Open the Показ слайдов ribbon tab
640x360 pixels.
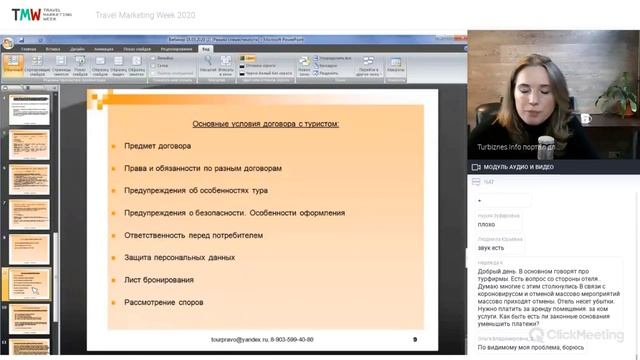click(x=137, y=49)
